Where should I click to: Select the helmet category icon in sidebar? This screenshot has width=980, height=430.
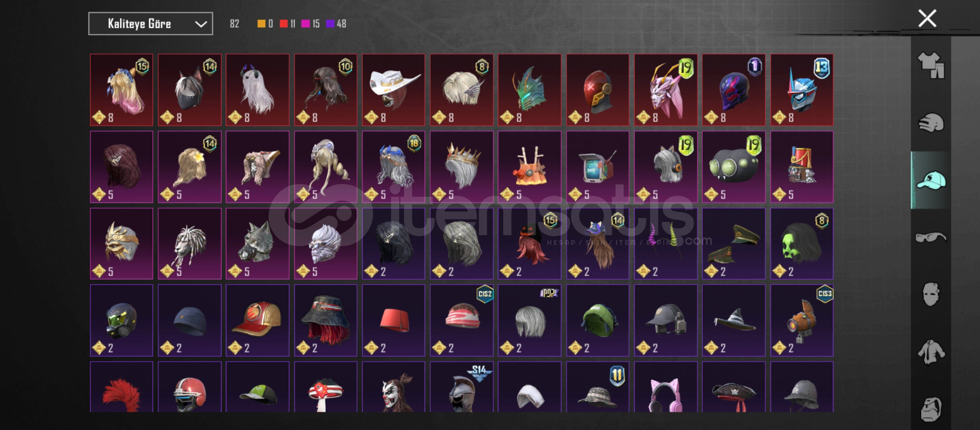931,123
